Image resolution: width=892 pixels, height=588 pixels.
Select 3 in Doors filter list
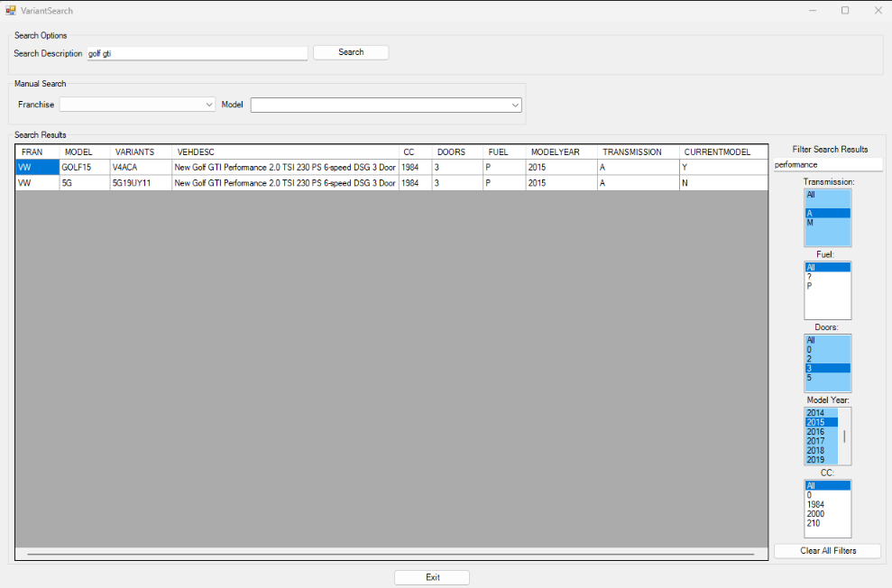click(828, 369)
